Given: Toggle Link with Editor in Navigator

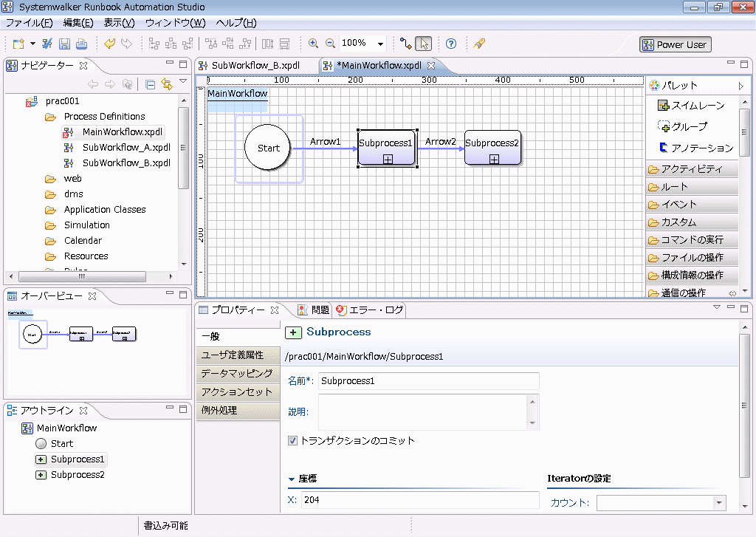Looking at the screenshot, I should tap(167, 84).
